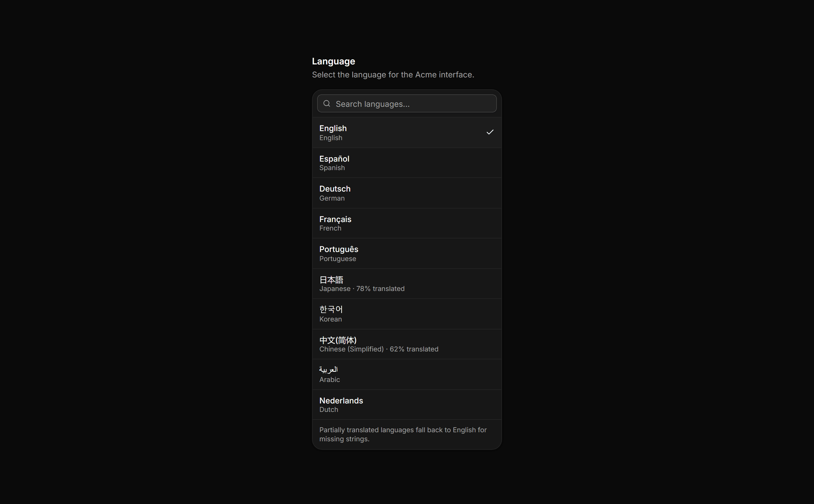Viewport: 814px width, 504px height.
Task: Click the 'German' sublabel text
Action: point(332,198)
